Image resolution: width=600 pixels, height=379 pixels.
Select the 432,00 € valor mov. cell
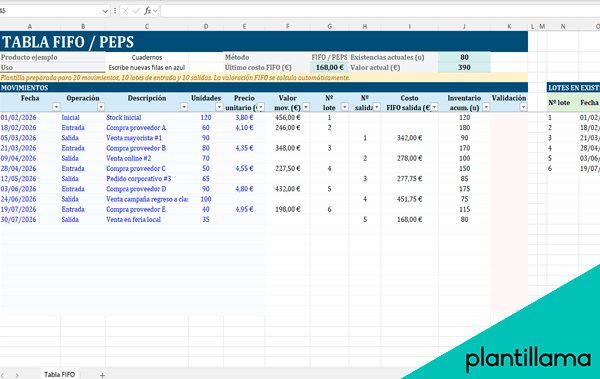(287, 189)
